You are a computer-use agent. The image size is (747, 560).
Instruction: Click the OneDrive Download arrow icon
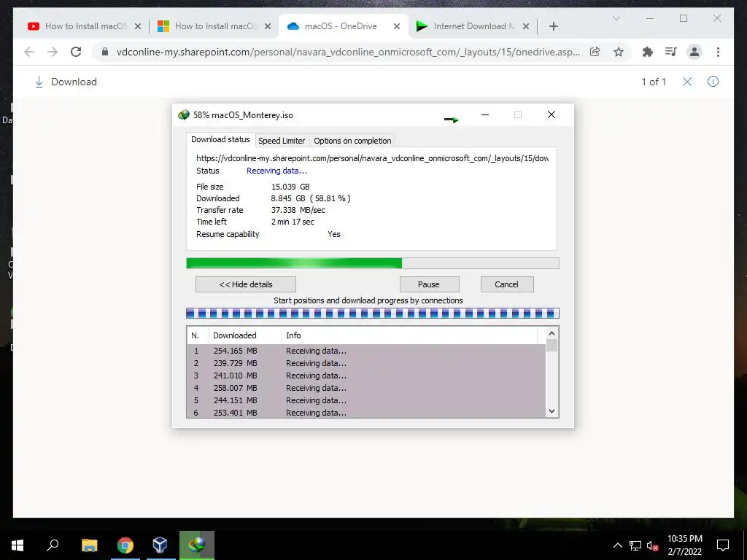pyautogui.click(x=39, y=82)
